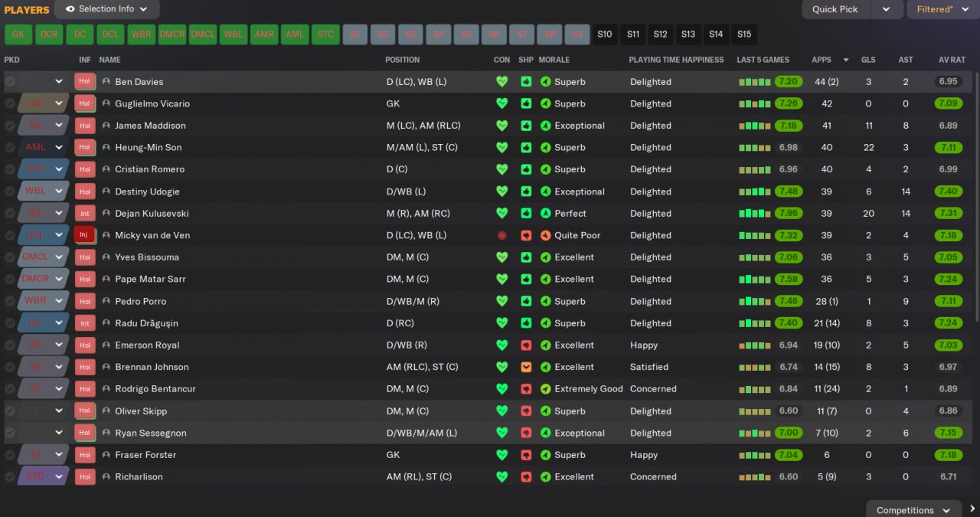The image size is (980, 517).
Task: Open the Filtered dropdown
Action: [942, 9]
